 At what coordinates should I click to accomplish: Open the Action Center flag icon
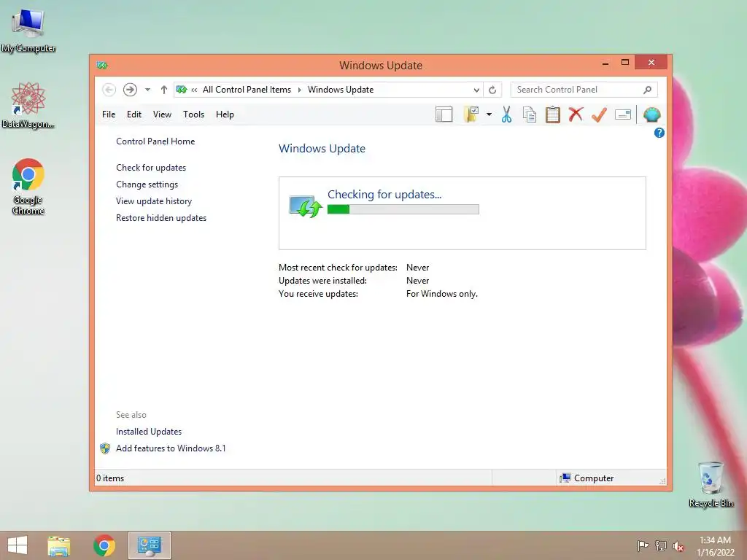(x=643, y=546)
